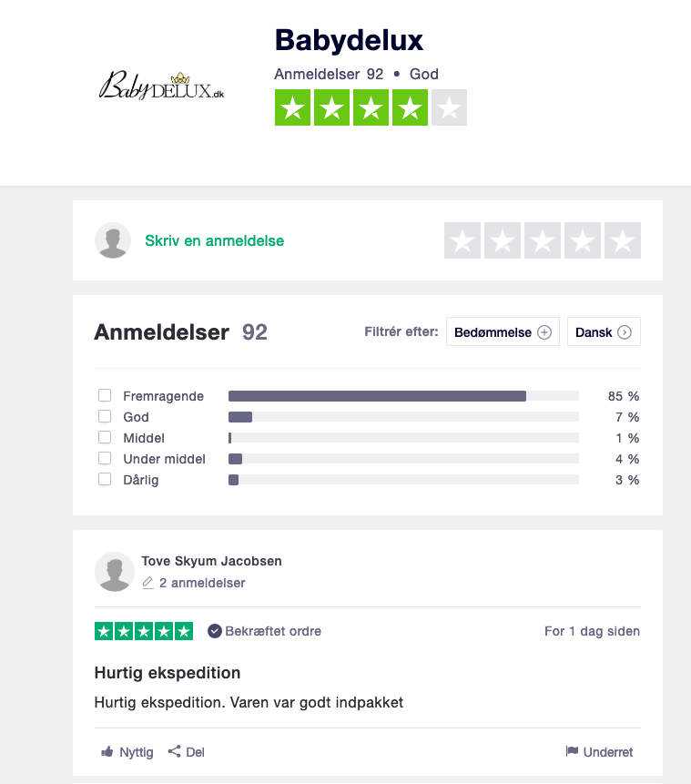The image size is (691, 784).
Task: Expand the Bedømmelse filter dropdown
Action: (x=503, y=332)
